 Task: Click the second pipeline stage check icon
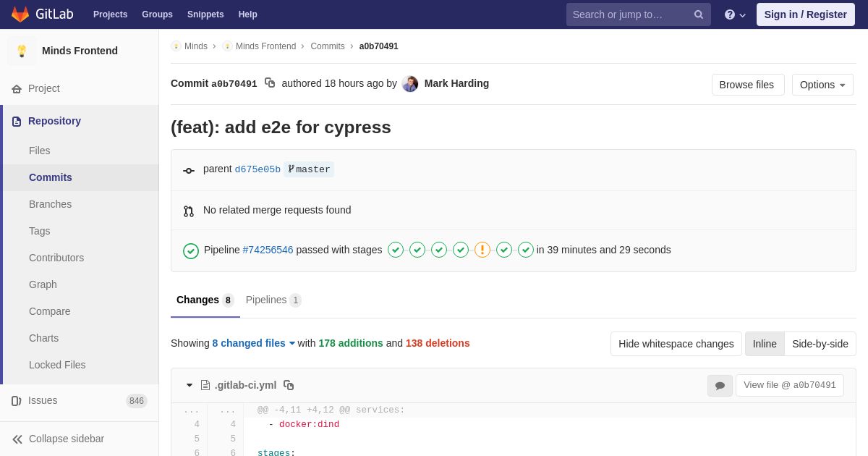tap(417, 250)
